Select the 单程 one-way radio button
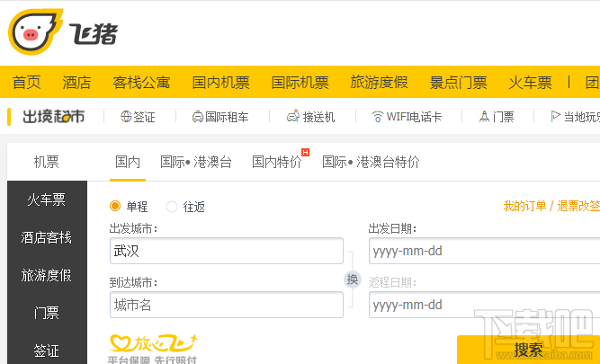 [x=115, y=206]
